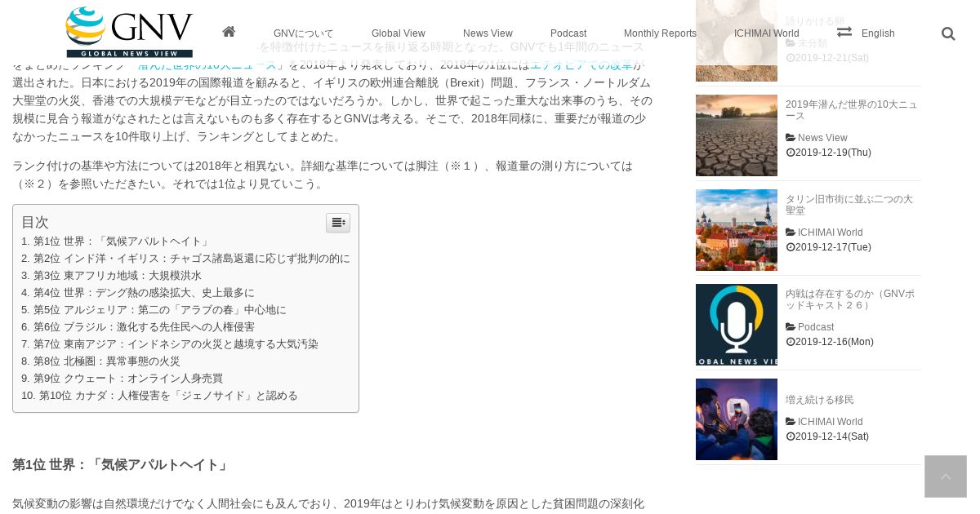The image size is (980, 514).
Task: Click date 2019-12-17(Tue) in sidebar
Action: (833, 247)
